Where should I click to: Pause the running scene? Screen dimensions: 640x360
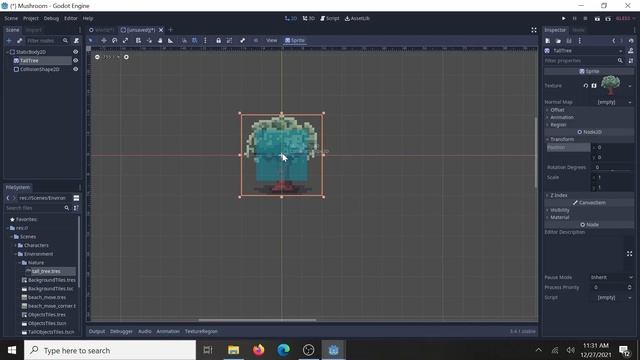click(x=575, y=18)
